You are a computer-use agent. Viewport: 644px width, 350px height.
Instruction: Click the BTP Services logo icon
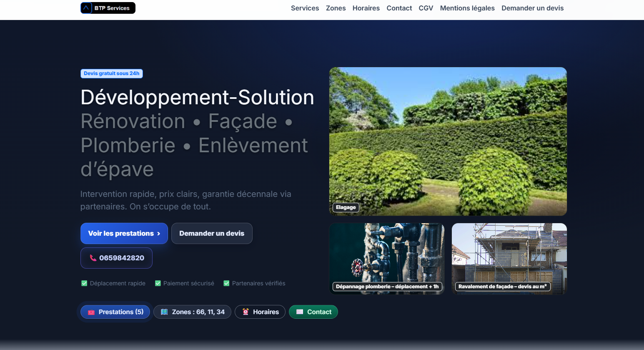tap(86, 8)
